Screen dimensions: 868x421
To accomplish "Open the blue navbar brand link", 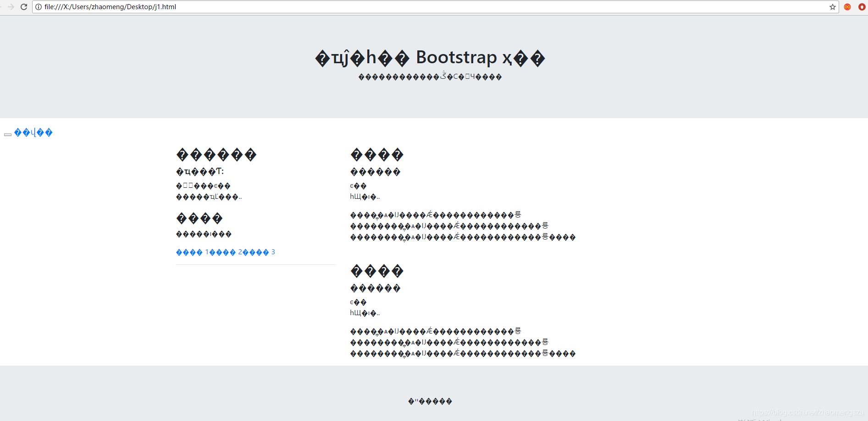I will pos(33,132).
